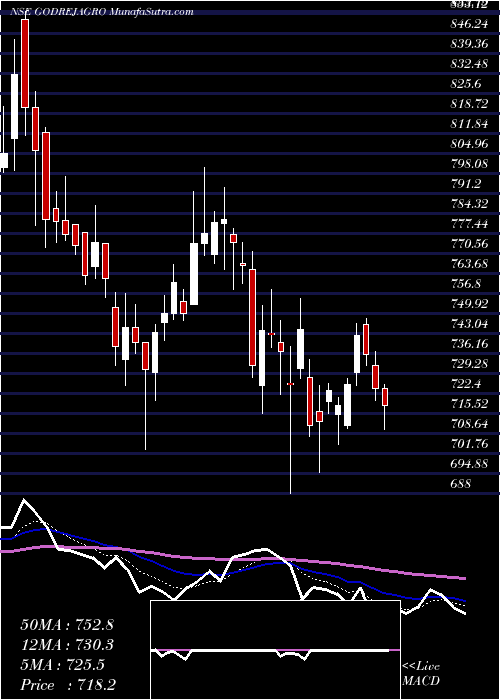
Task: Click the tallest red candle at chart top
Action: pyautogui.click(x=25, y=63)
